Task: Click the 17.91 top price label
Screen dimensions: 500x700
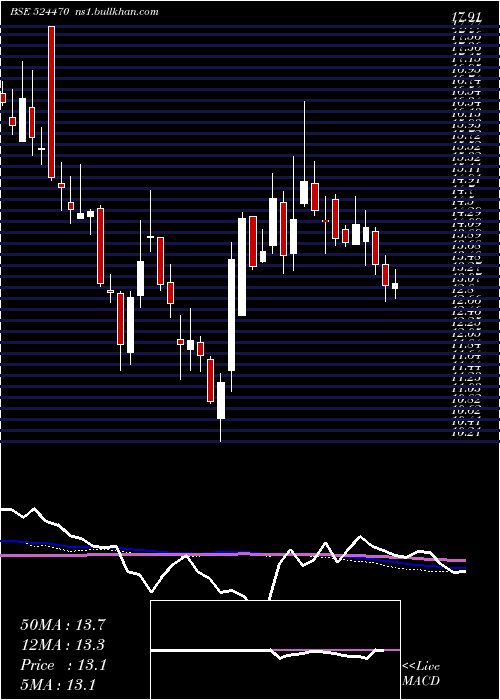Action: point(466,18)
